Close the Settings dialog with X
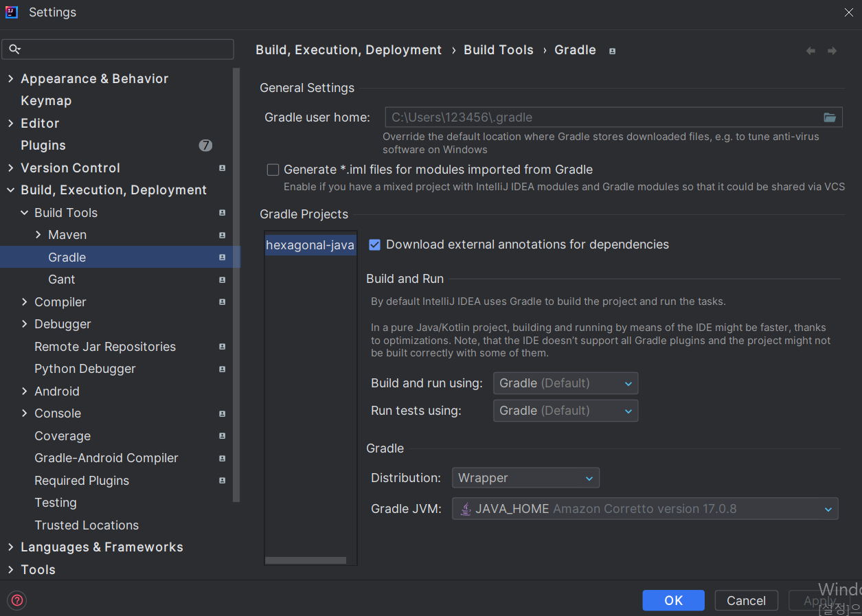The width and height of the screenshot is (862, 616). (849, 12)
